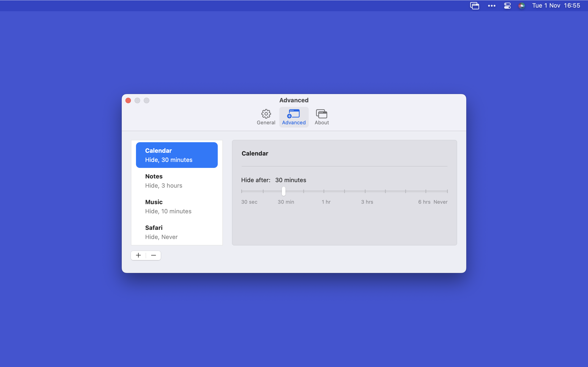Select the Advanced window-plus icon tab
Viewport: 588px width, 367px height.
click(x=294, y=117)
